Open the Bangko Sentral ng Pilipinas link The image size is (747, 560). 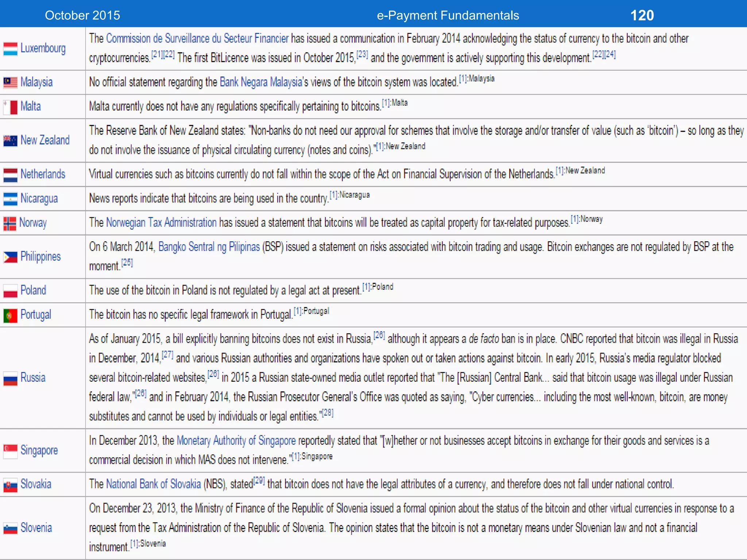pyautogui.click(x=209, y=247)
